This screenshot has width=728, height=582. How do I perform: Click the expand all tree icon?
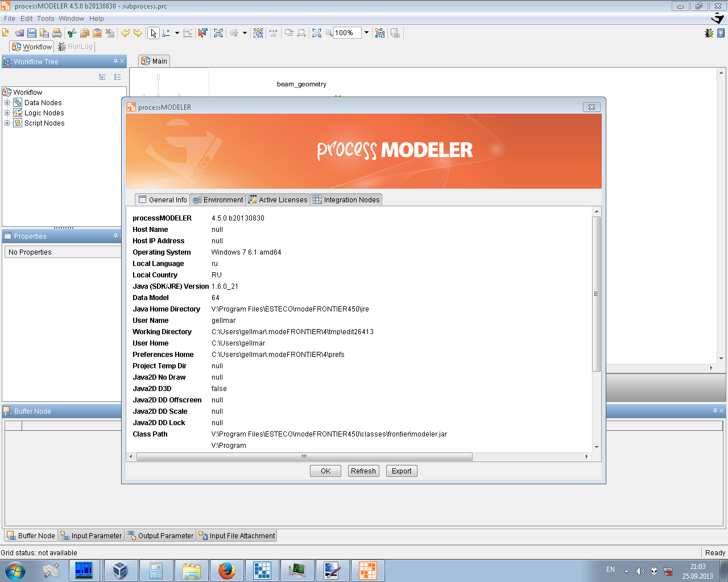(102, 77)
